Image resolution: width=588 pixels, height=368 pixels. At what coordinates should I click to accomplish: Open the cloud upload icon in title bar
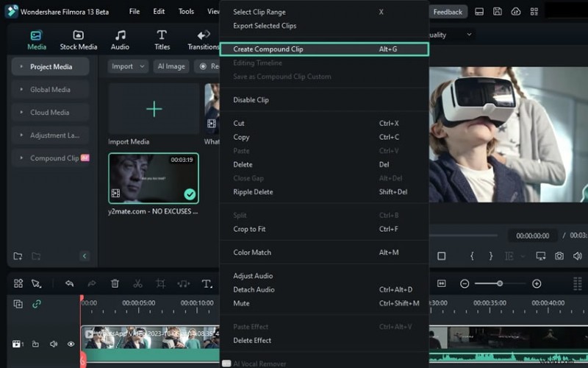[516, 12]
